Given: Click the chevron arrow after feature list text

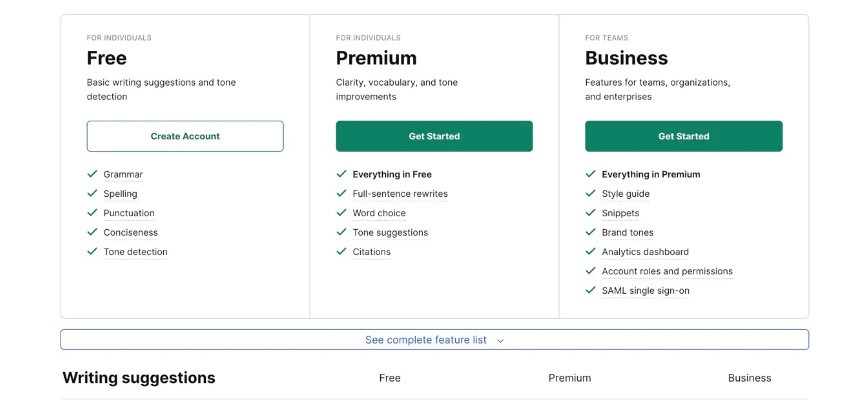Looking at the screenshot, I should [x=500, y=341].
